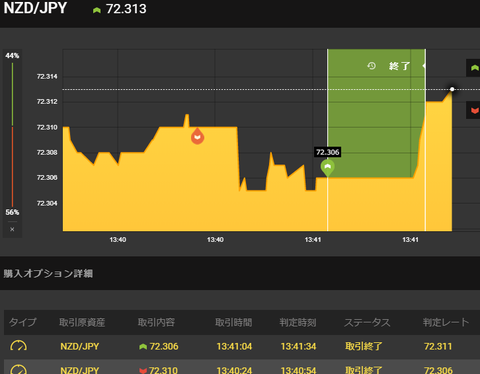
Task: Click the 購入オプション詳細 heading
Action: [48, 274]
